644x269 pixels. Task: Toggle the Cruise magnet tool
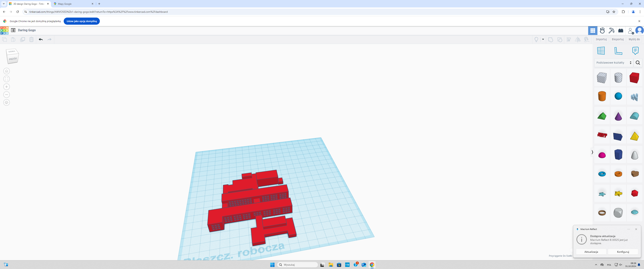[x=587, y=39]
